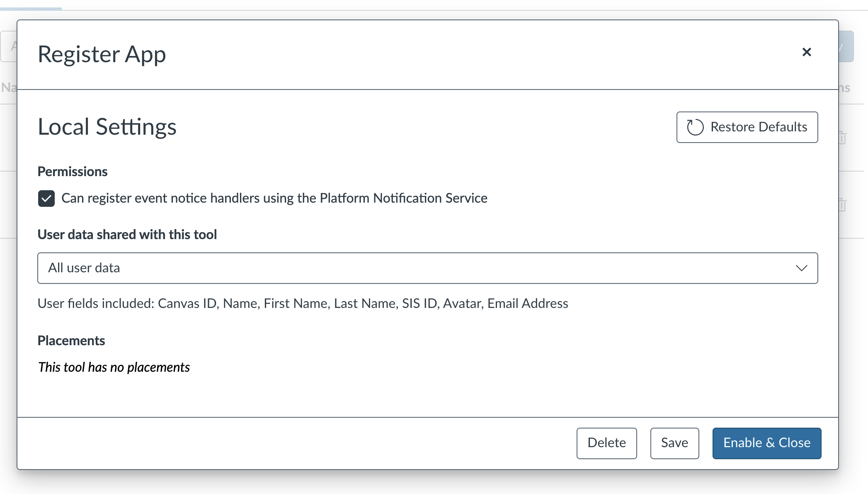
Task: Click the partially hidden search field at top left
Action: coord(8,46)
